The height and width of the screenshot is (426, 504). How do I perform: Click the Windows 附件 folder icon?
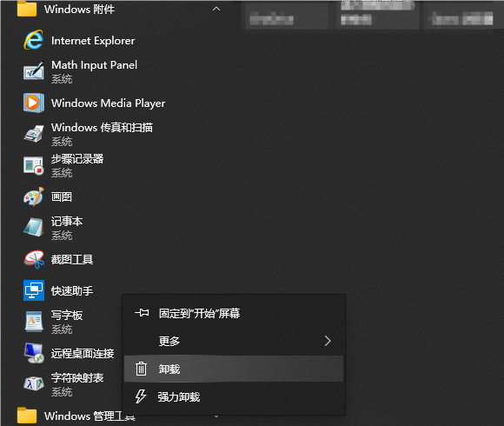click(27, 9)
